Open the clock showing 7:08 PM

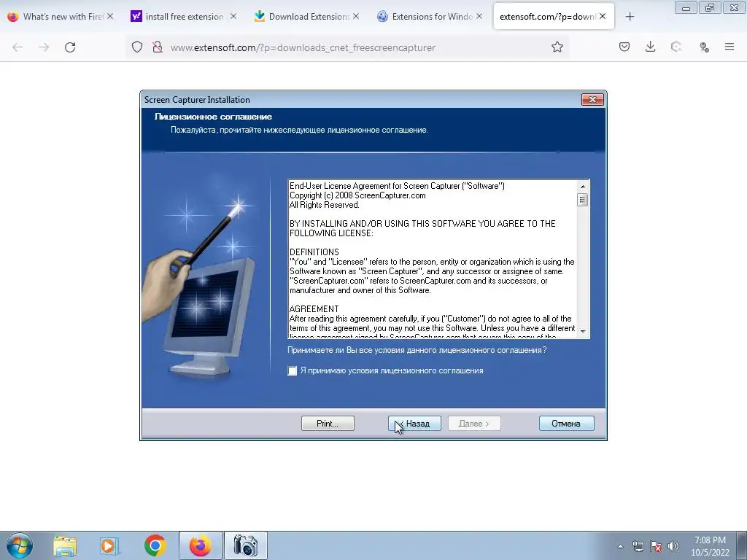click(710, 546)
